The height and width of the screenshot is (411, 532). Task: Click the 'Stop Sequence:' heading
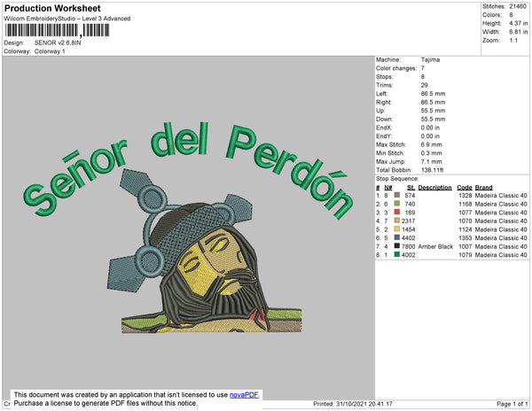pos(397,179)
